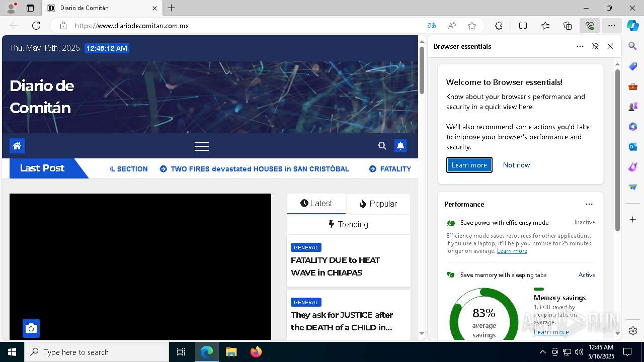The width and height of the screenshot is (644, 362).
Task: Open Task View on taskbar
Action: click(x=181, y=352)
